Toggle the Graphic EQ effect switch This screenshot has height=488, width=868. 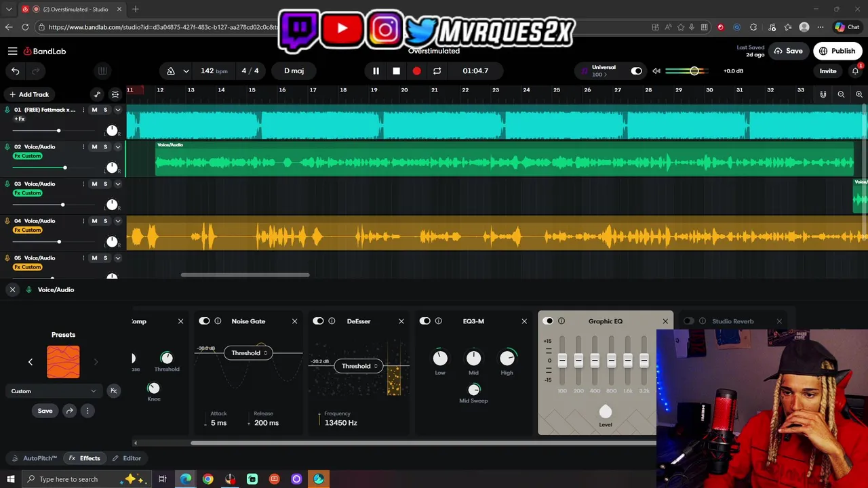pos(548,321)
